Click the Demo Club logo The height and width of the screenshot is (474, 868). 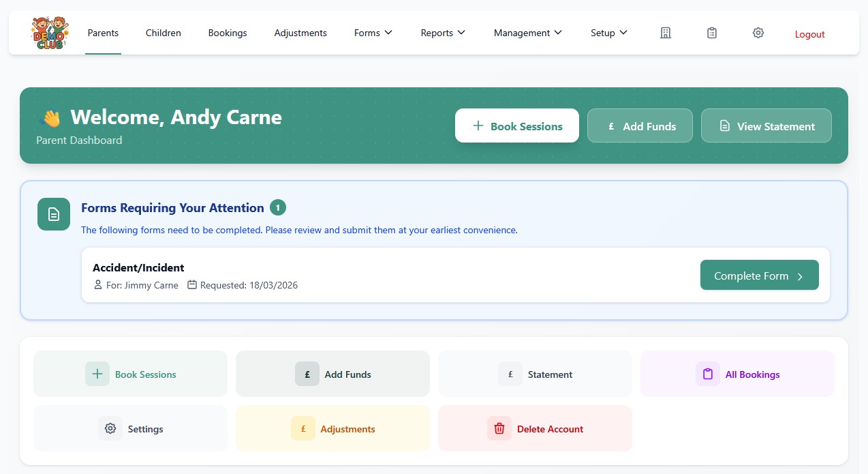[48, 33]
